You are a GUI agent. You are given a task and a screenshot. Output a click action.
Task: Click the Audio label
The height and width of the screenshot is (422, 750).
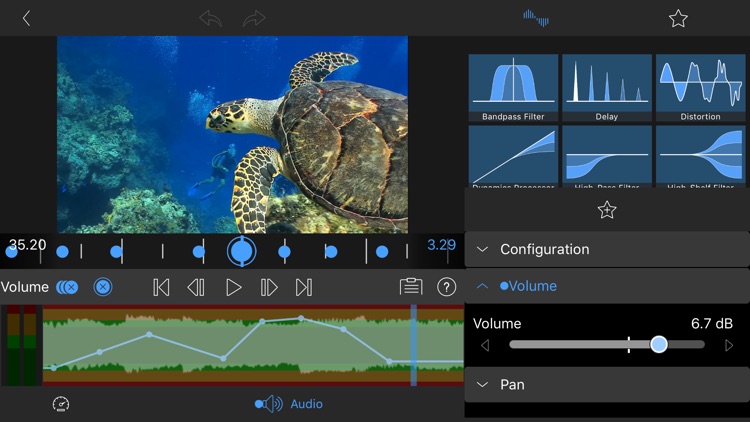(307, 404)
